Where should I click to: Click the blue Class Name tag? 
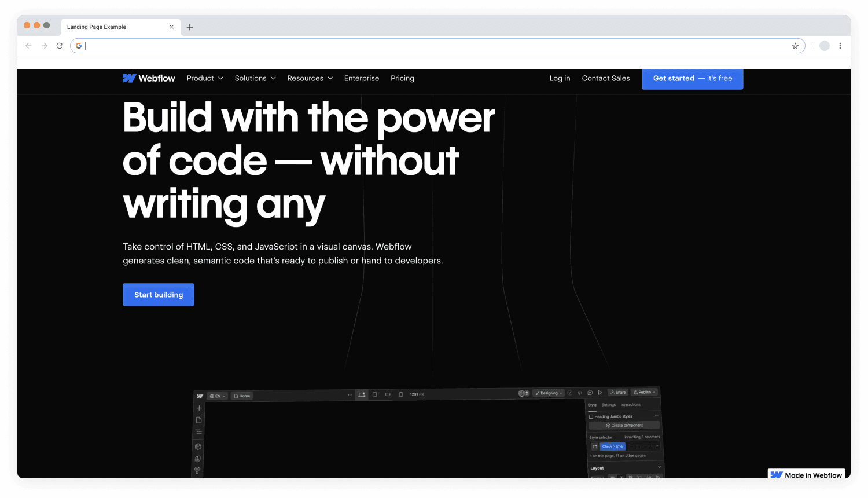(x=613, y=446)
